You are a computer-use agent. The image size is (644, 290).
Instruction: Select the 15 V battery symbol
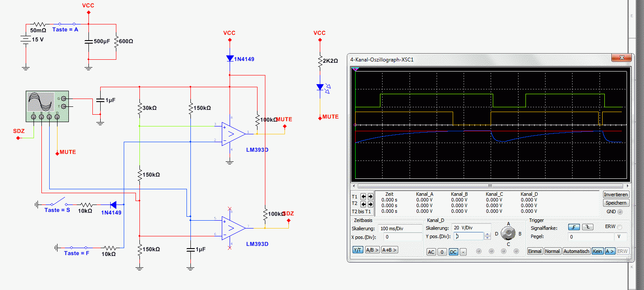click(26, 40)
